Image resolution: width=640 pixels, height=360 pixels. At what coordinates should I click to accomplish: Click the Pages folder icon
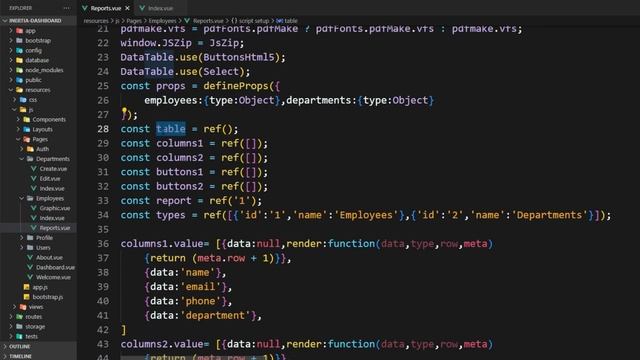(x=27, y=139)
